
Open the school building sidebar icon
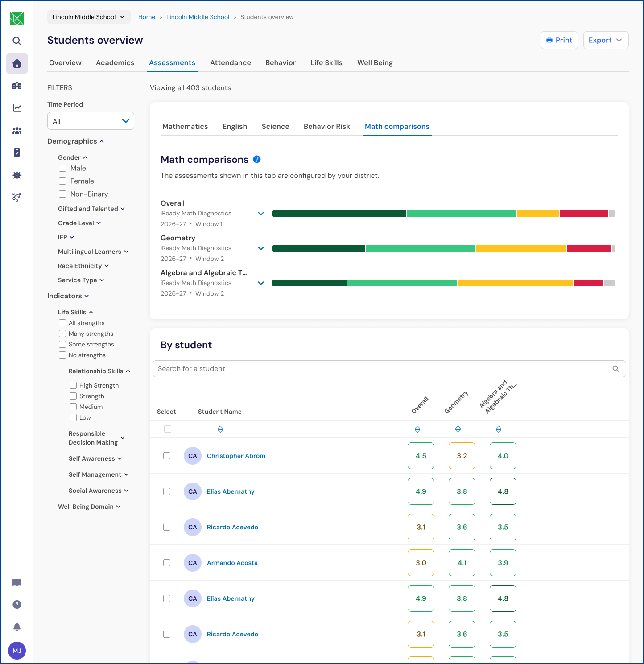[x=17, y=86]
